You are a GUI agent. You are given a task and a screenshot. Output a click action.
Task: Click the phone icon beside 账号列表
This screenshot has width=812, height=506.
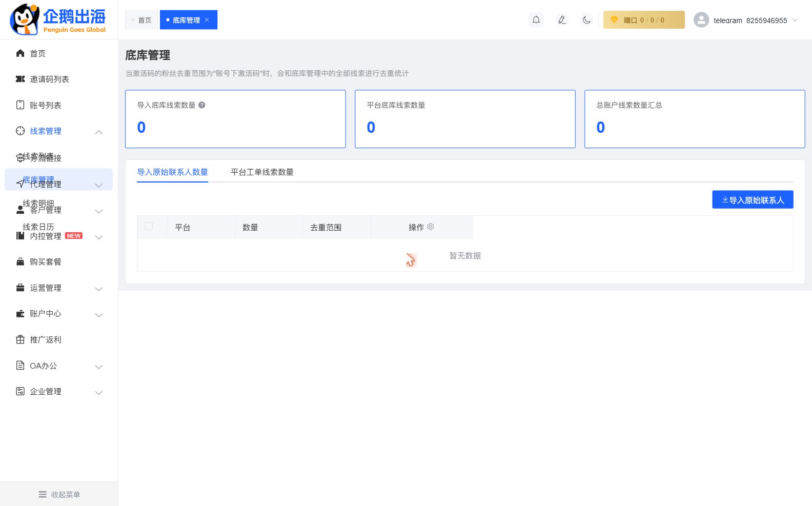click(x=21, y=105)
